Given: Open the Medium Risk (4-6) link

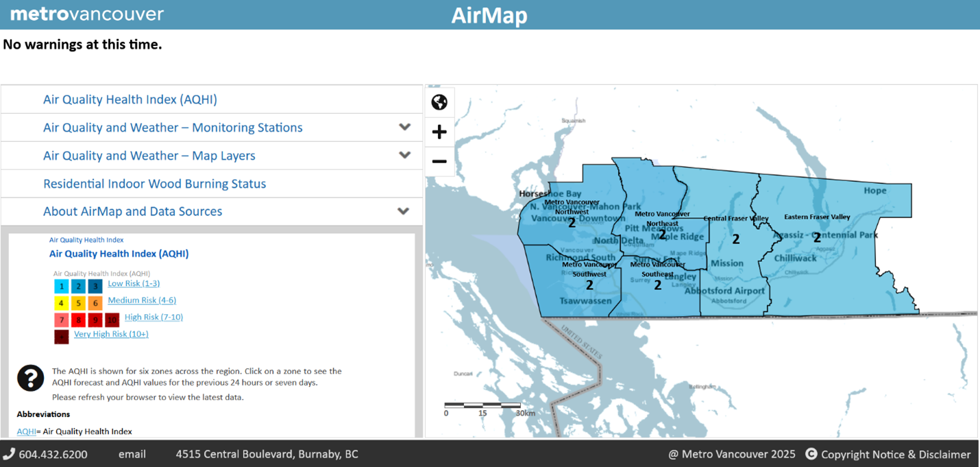Looking at the screenshot, I should (x=141, y=300).
